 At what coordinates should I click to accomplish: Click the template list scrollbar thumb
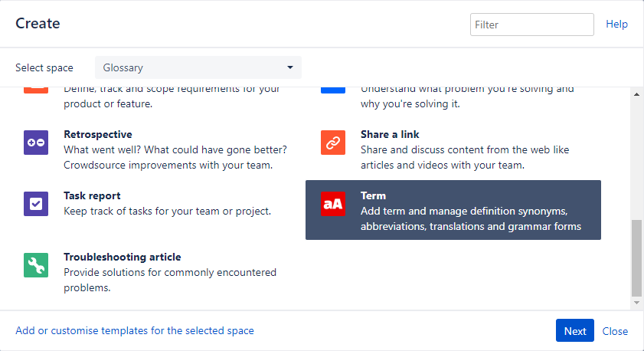[x=636, y=258]
